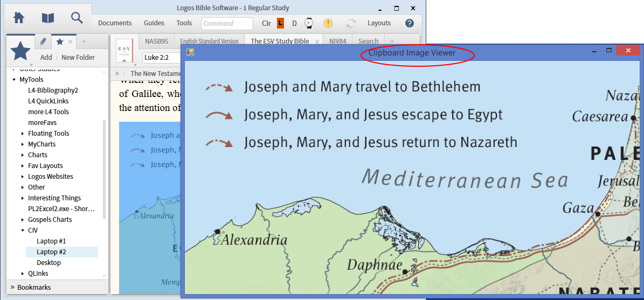Screen dimensions: 644x300
Task: Click the yellow exclamation alert icon
Action: (328, 23)
